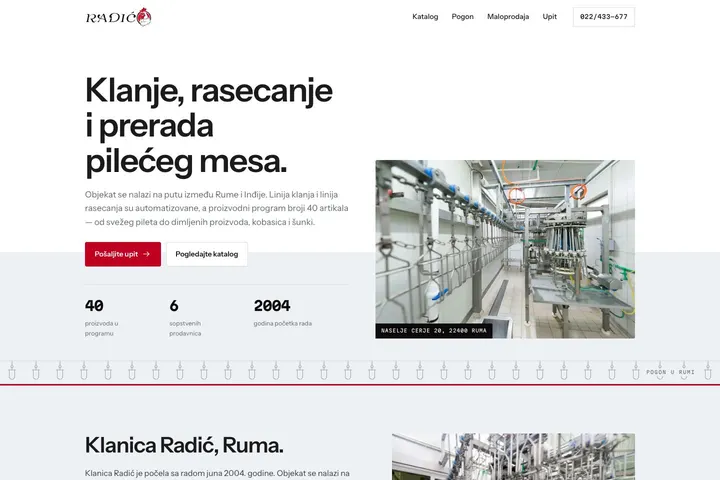Click the arrow icon in Pošaljite upit
The height and width of the screenshot is (480, 720).
click(146, 254)
